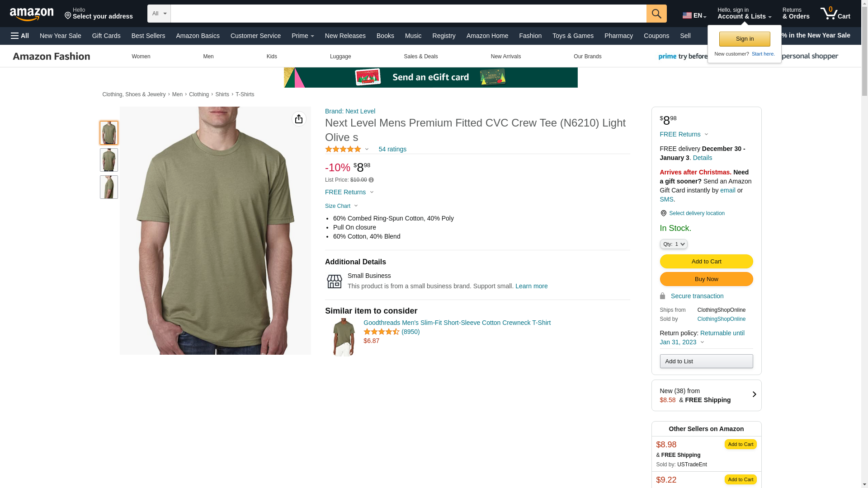
Task: Open the All hamburger menu
Action: 20,36
